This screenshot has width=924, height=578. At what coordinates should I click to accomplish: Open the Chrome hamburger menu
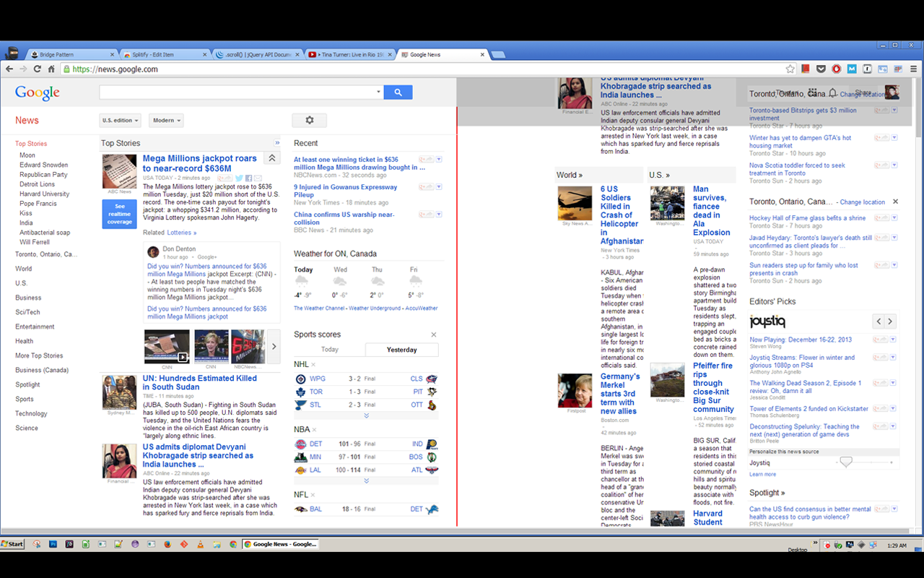click(914, 69)
